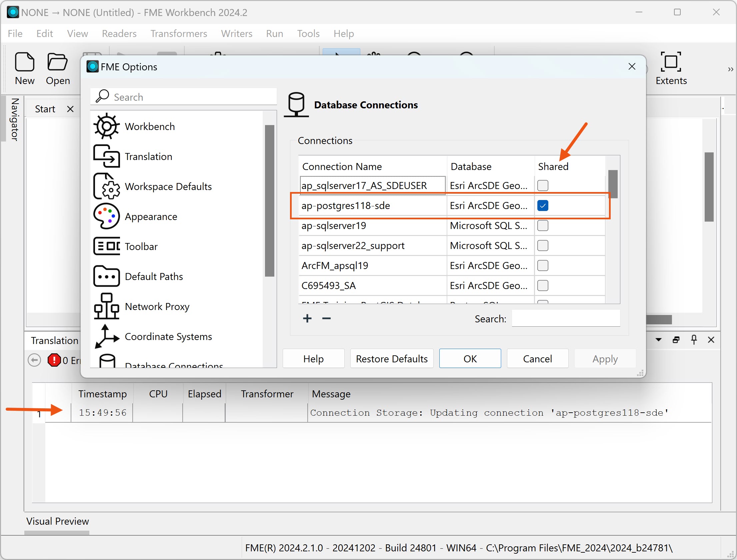
Task: Close the Translation Log panel
Action: [711, 340]
